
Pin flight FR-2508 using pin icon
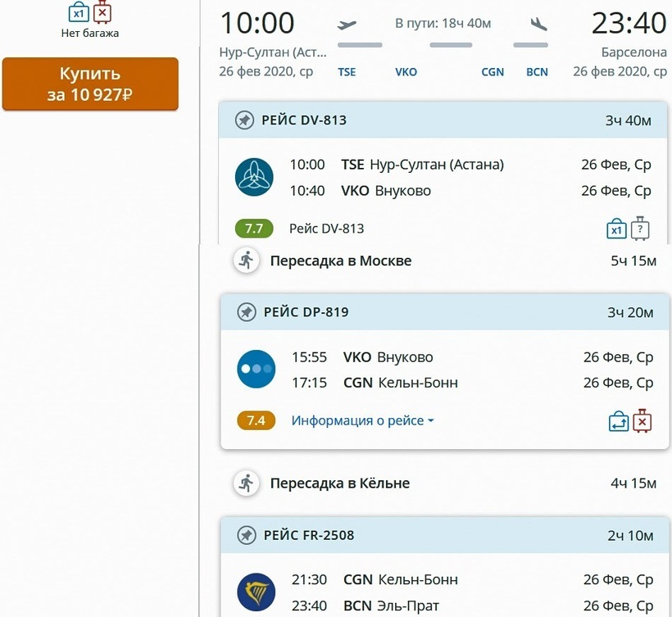coord(246,536)
